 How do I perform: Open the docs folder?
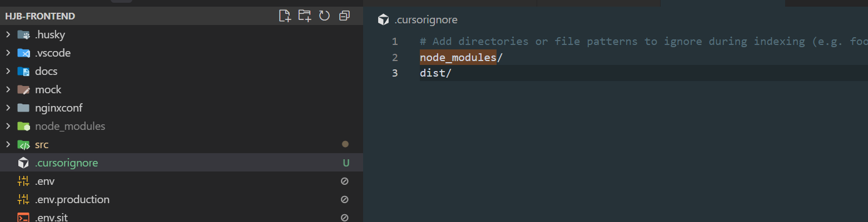[x=46, y=72]
